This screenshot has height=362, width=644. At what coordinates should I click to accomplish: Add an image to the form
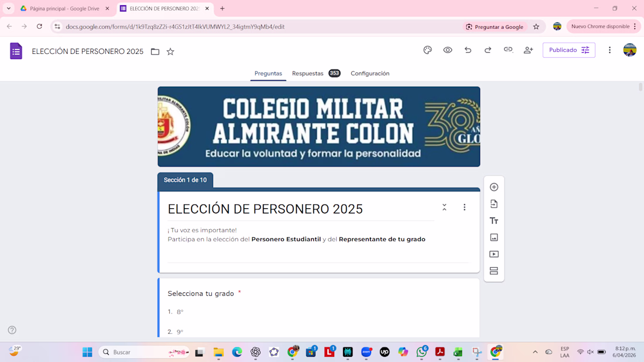click(494, 237)
